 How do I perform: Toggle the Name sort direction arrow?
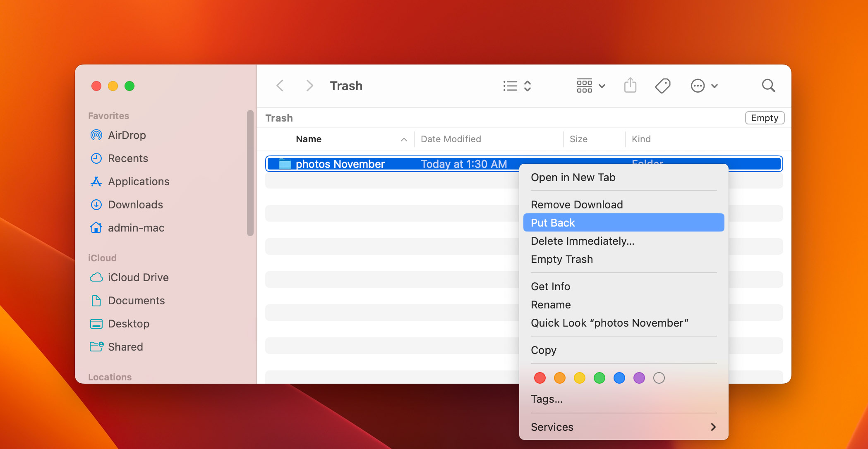404,140
